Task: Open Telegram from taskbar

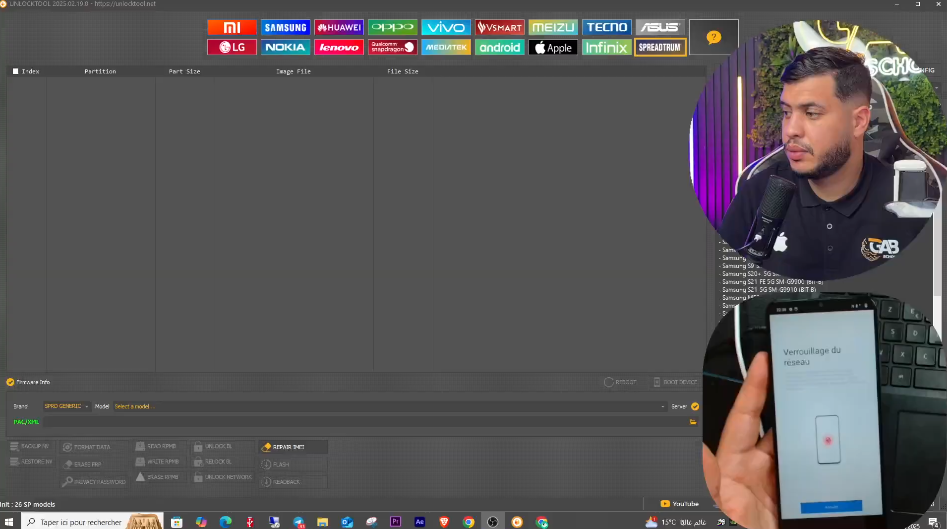Action: [298, 522]
